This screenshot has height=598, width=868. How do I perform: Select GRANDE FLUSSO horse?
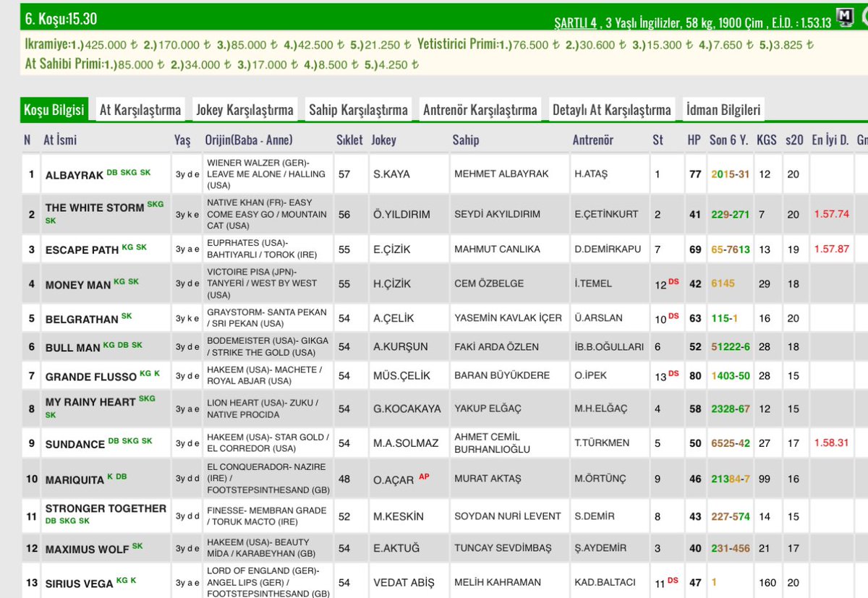click(x=91, y=377)
